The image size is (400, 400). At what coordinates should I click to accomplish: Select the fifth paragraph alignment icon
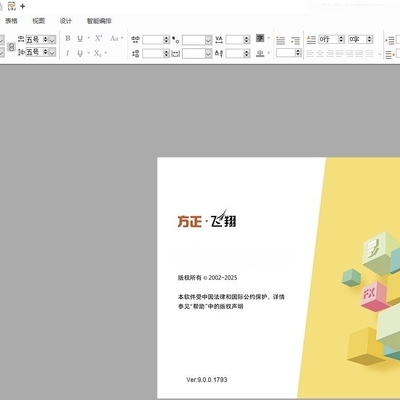350,53
